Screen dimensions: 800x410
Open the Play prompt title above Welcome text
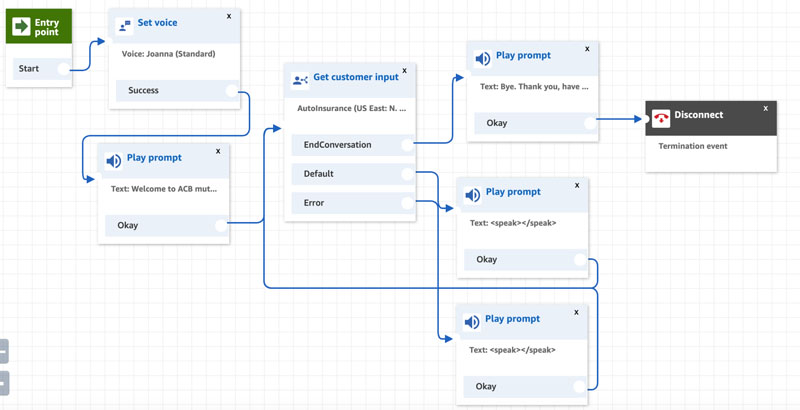coord(154,158)
